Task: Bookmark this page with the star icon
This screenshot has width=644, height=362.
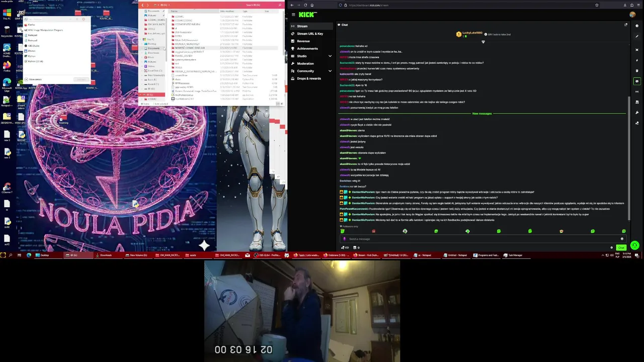Action: (x=597, y=5)
